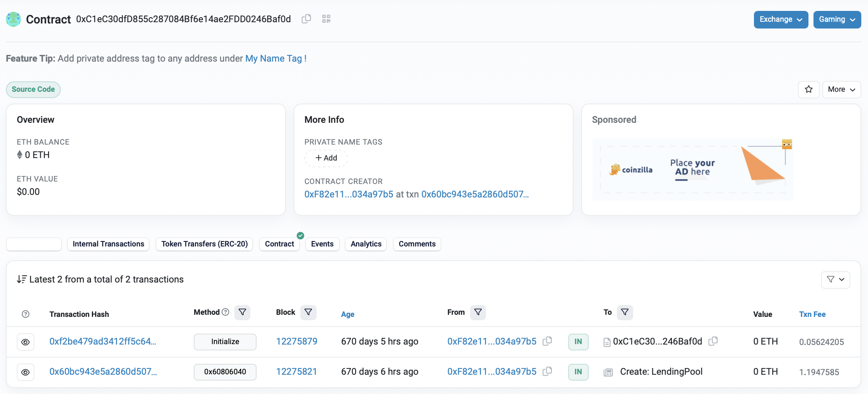Expand the More options dropdown
This screenshot has height=394, width=868.
coord(841,89)
